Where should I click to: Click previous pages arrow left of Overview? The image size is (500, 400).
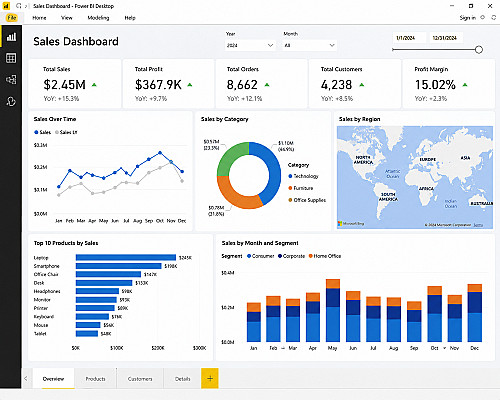click(x=26, y=379)
